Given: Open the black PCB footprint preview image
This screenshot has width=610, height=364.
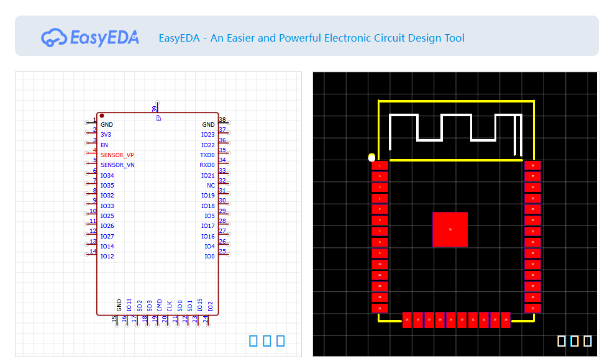Looking at the screenshot, I should point(455,214).
